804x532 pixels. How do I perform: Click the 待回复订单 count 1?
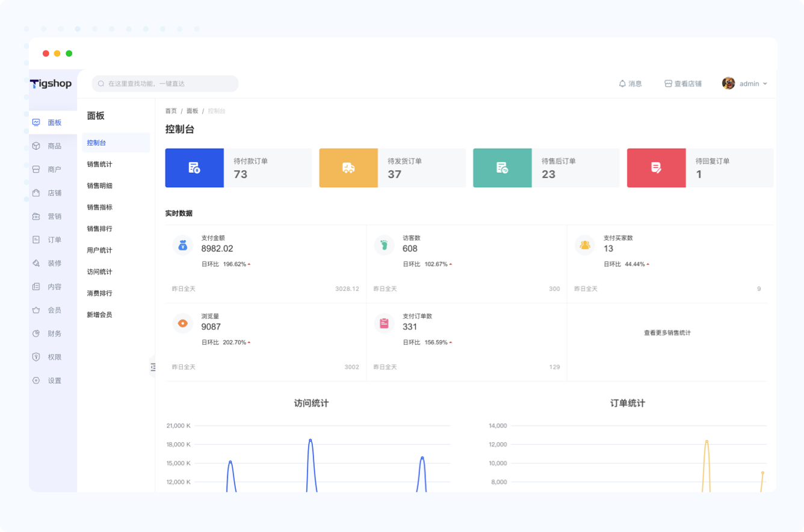(699, 175)
